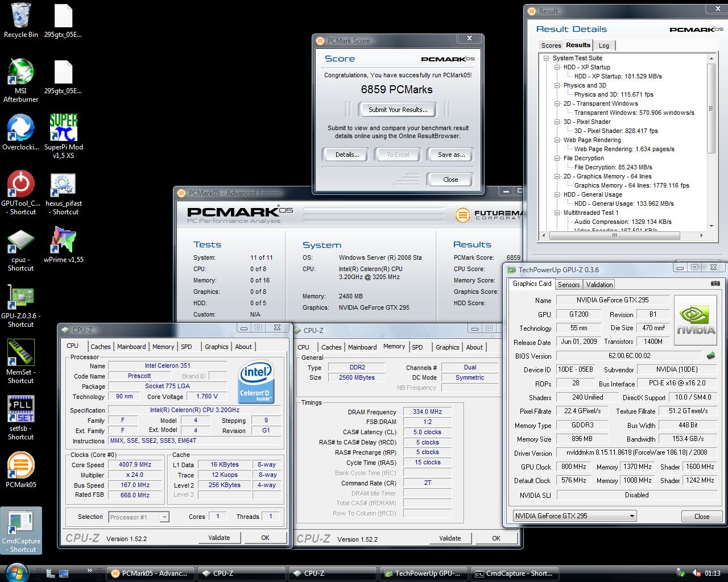
Task: Switch to Scores tab in Result Details
Action: pyautogui.click(x=551, y=45)
